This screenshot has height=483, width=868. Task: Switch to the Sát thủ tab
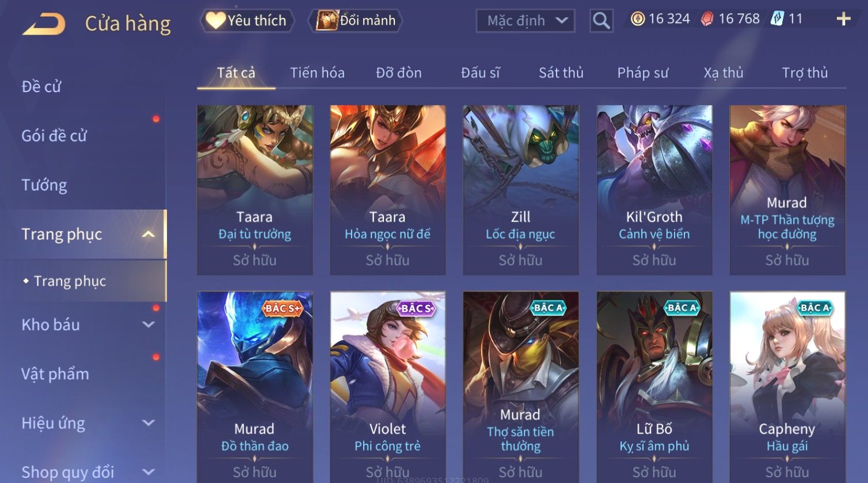pos(561,73)
